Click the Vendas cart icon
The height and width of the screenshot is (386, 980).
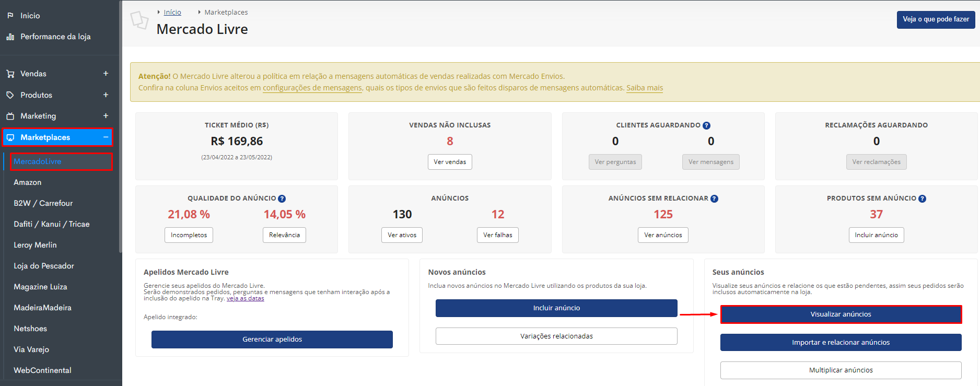click(10, 74)
